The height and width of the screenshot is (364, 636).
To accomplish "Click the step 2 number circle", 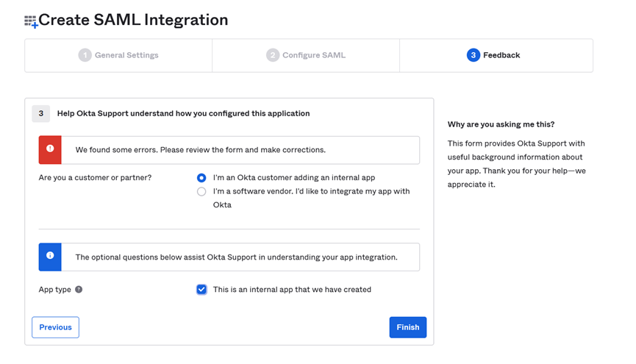I will click(x=273, y=55).
